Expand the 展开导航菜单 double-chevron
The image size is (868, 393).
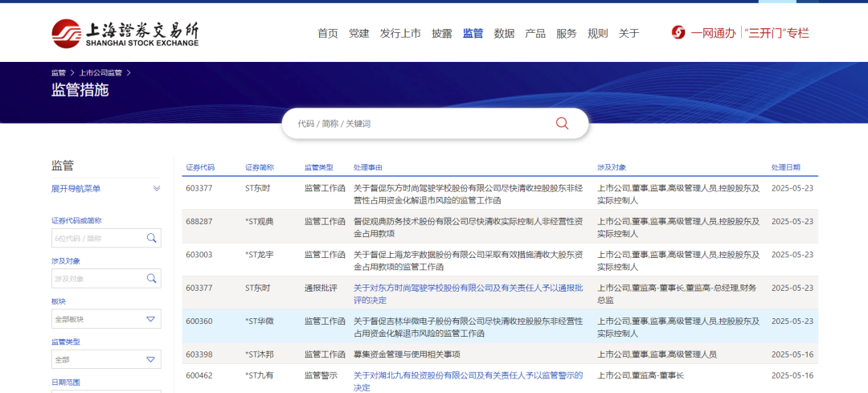[157, 189]
